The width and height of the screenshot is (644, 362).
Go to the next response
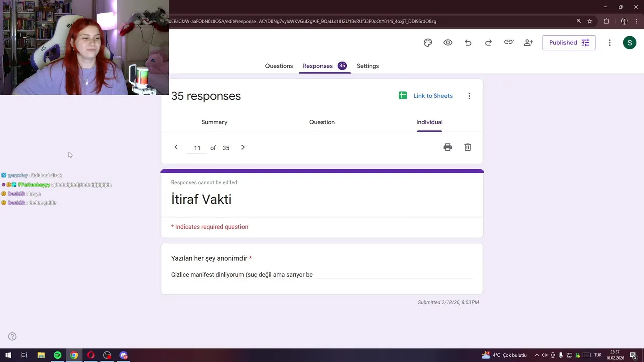243,147
